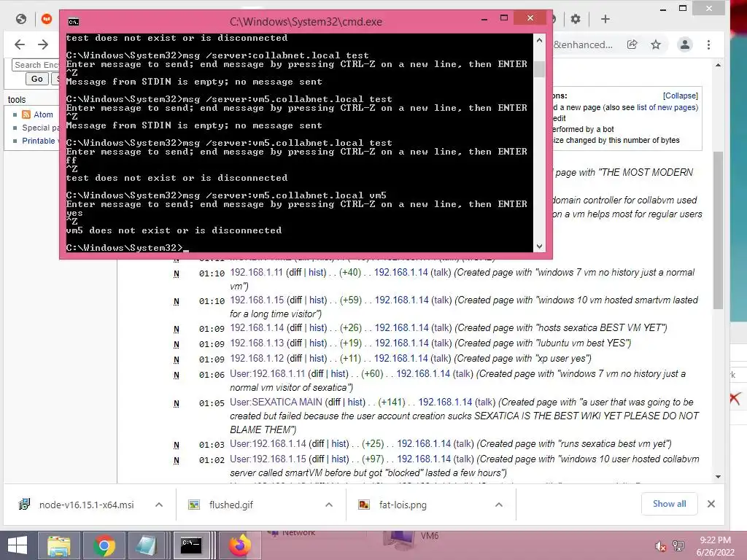Select the globe tab icon
Viewport: 747px width, 560px height.
[x=21, y=19]
